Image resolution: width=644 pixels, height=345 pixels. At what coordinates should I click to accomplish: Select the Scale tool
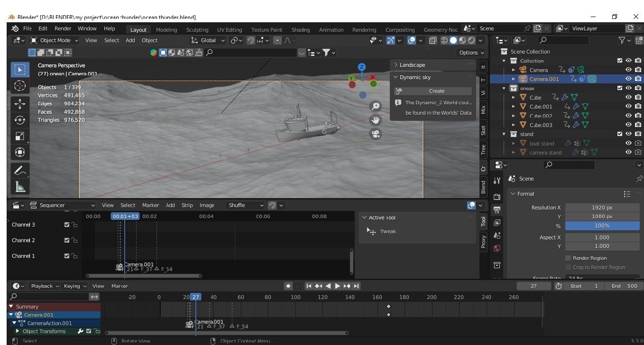20,136
